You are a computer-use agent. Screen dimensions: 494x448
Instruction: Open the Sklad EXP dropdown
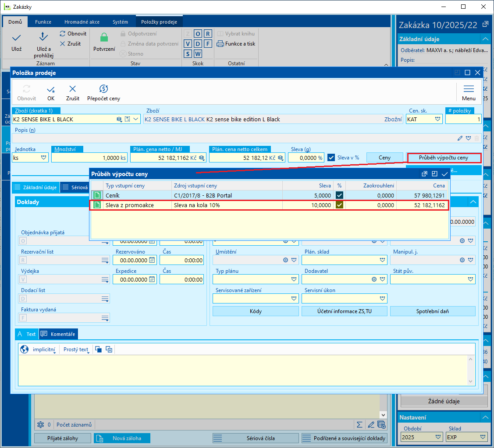point(483,437)
